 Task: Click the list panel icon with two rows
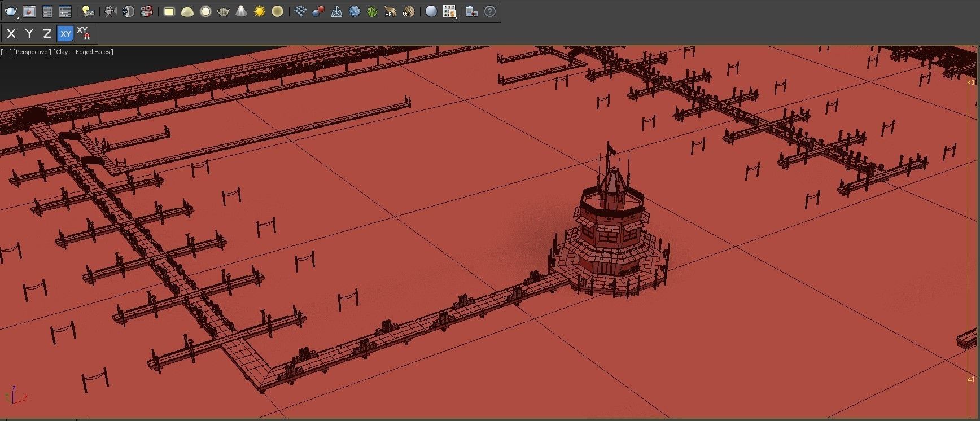pyautogui.click(x=47, y=11)
